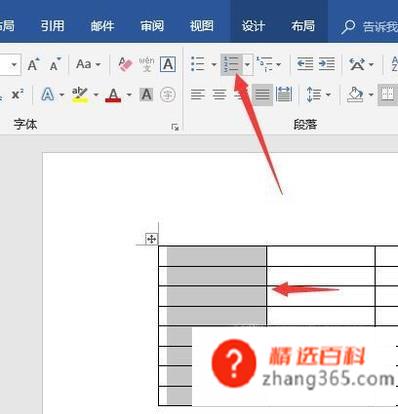398x414 pixels.
Task: Toggle superscript x² formatting
Action: coord(17,95)
